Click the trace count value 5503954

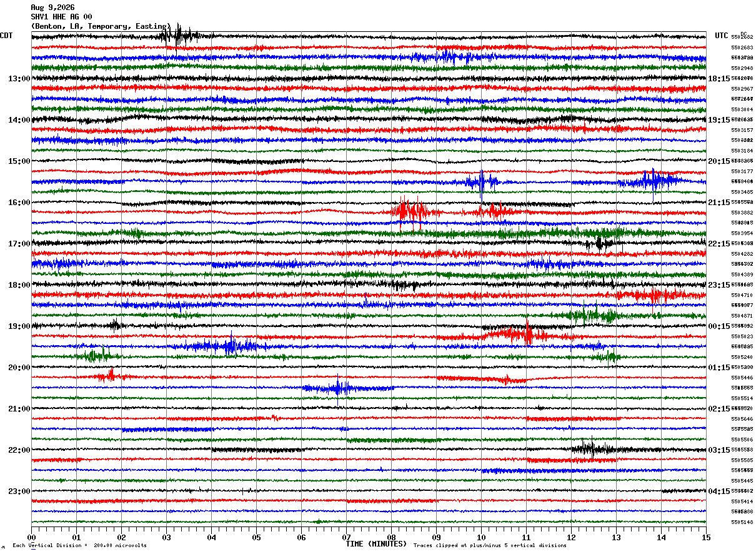click(742, 233)
